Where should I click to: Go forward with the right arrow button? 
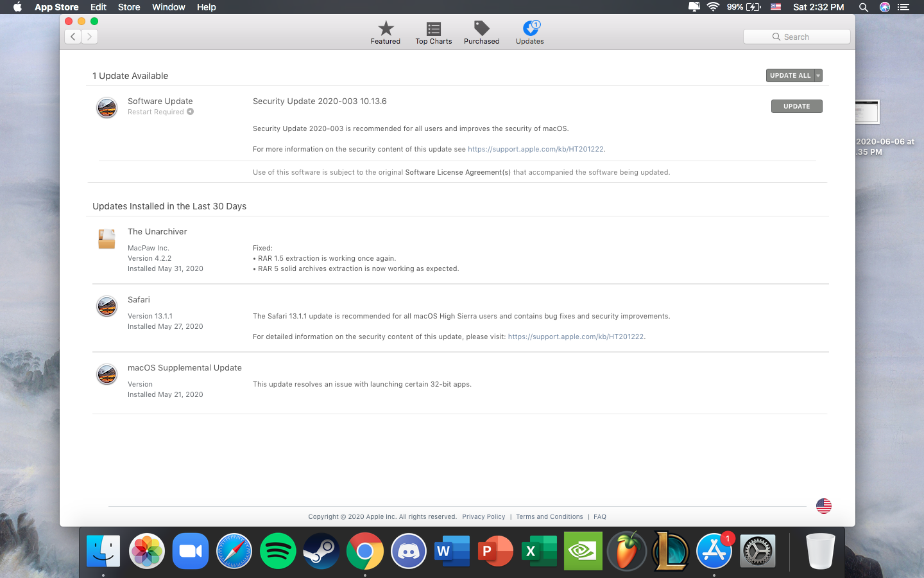[x=90, y=37]
